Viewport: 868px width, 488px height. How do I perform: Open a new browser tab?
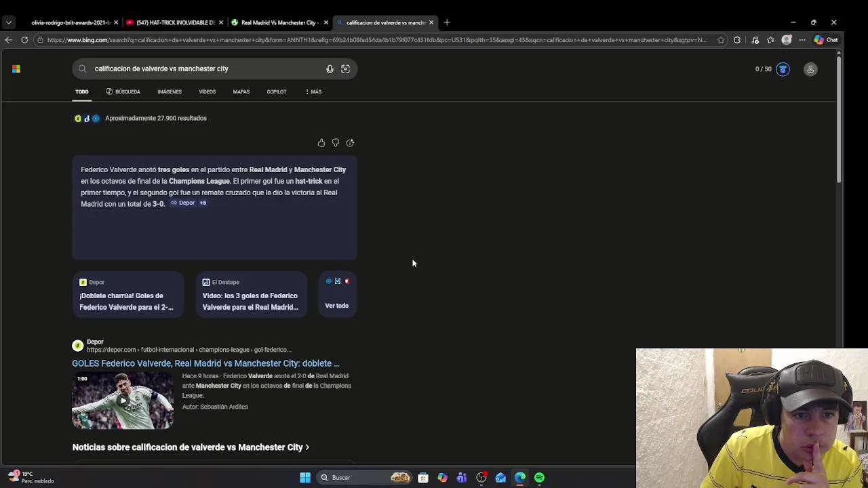click(x=447, y=22)
